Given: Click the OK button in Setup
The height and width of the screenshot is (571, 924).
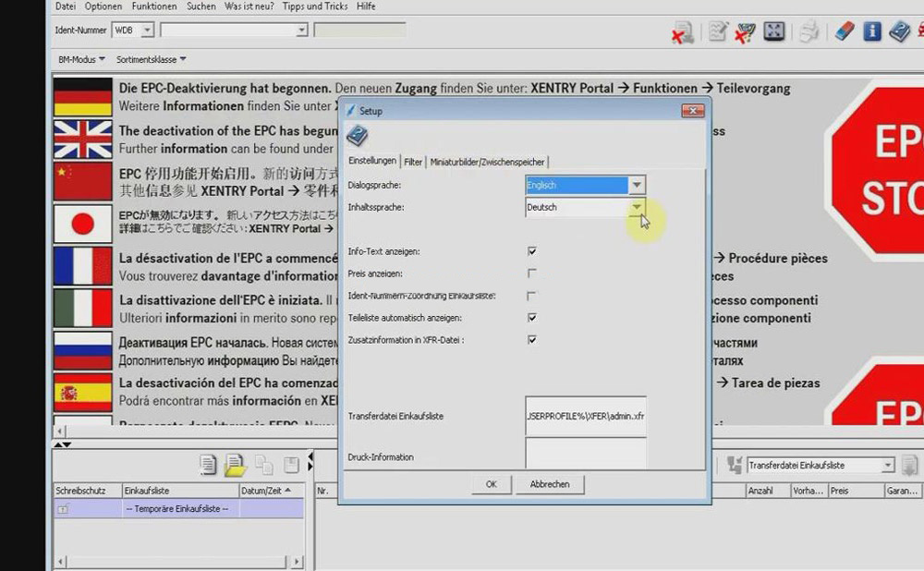Looking at the screenshot, I should click(x=491, y=484).
